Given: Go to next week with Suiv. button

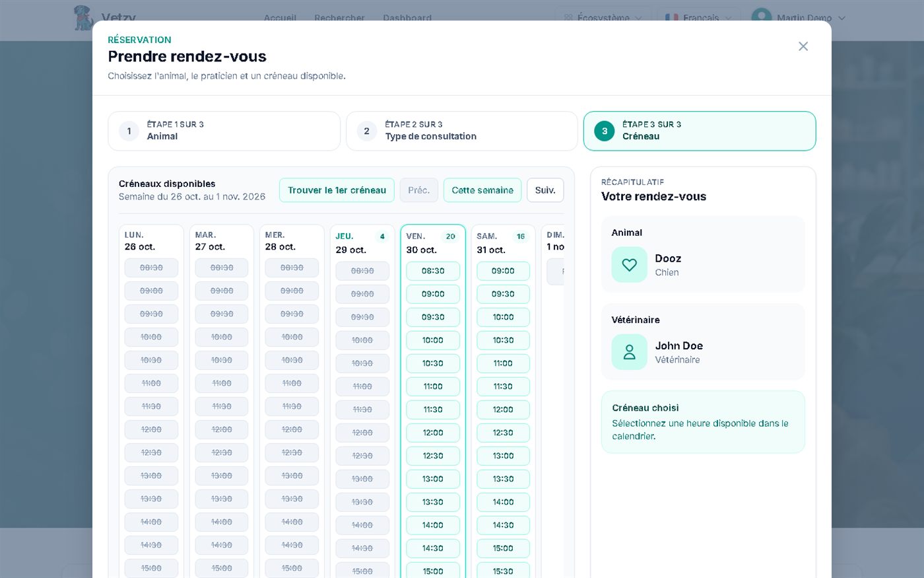Looking at the screenshot, I should tap(545, 190).
